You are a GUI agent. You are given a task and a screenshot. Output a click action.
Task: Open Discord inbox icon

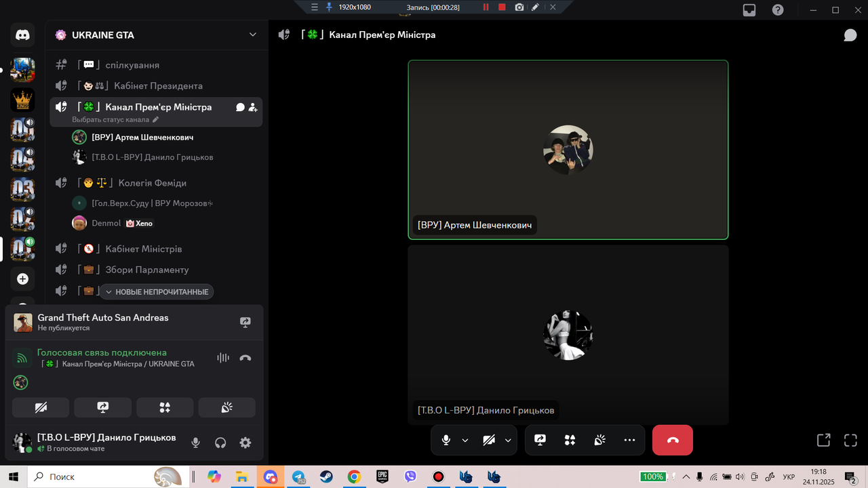749,10
